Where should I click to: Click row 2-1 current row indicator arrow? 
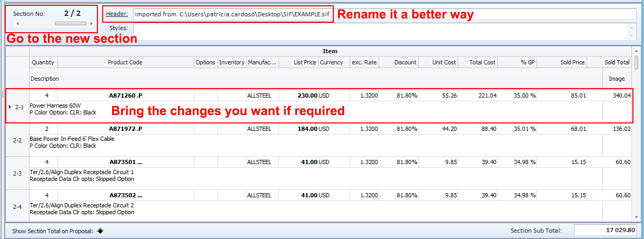click(x=10, y=107)
